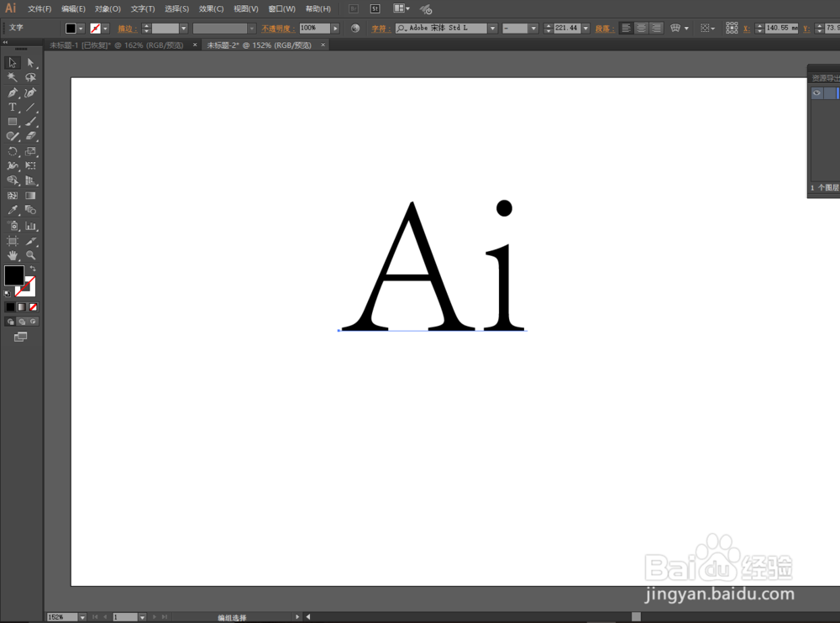Enable Draw Normal mode

pos(10,322)
